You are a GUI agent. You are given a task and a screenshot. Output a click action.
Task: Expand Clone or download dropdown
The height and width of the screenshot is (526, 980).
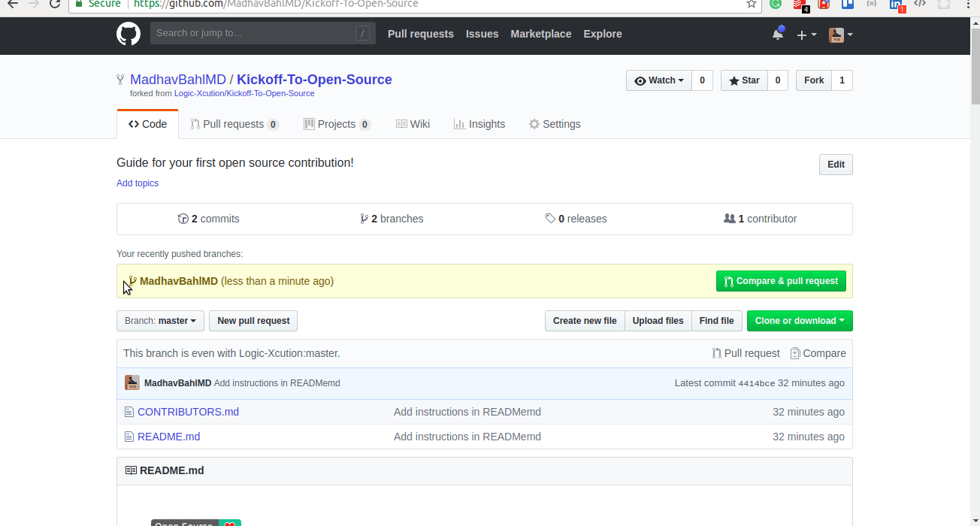pyautogui.click(x=800, y=321)
